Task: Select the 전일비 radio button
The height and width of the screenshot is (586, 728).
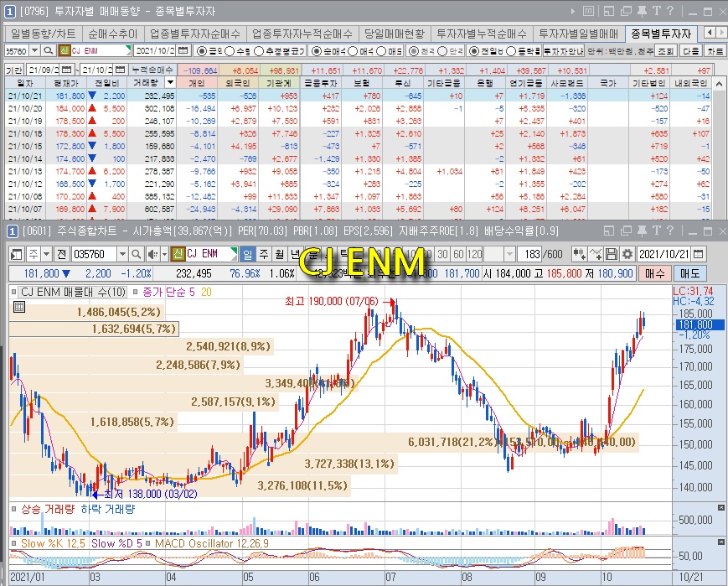Action: coord(473,50)
